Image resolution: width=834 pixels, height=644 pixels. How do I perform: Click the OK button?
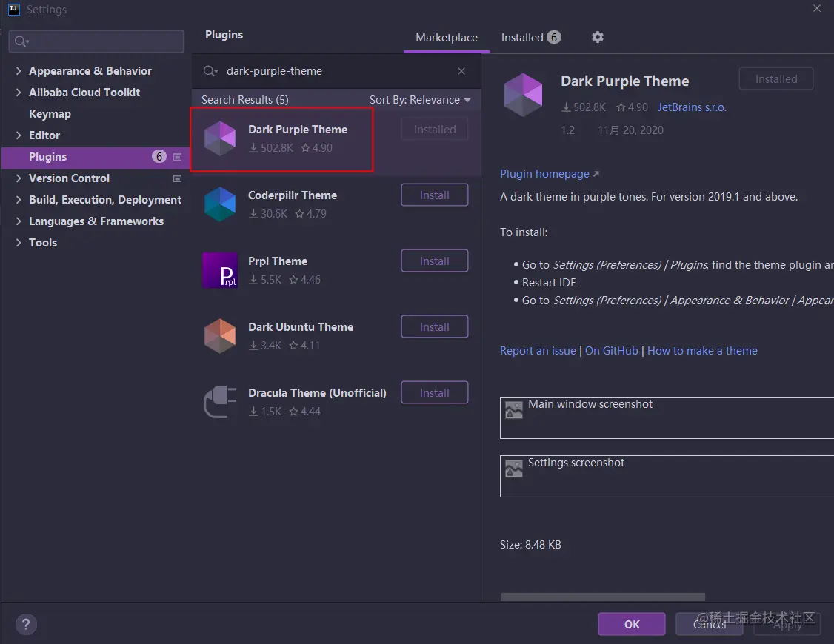(x=631, y=624)
